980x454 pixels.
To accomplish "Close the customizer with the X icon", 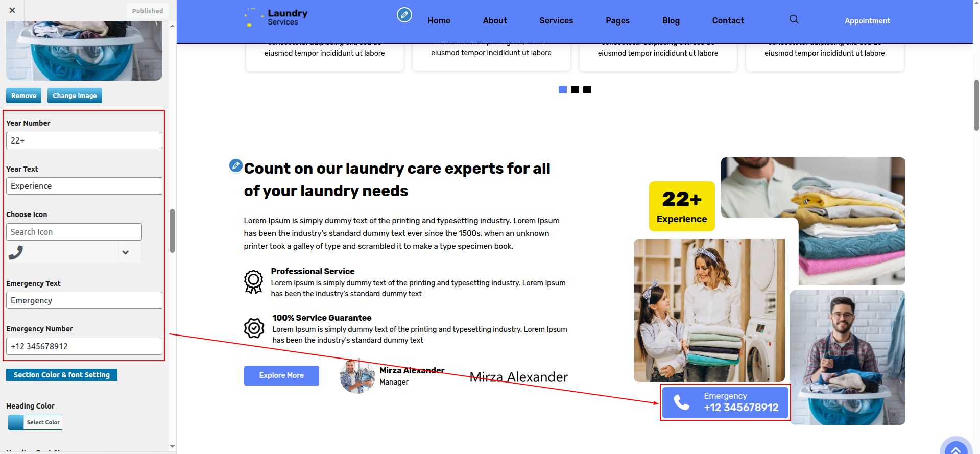I will 12,10.
